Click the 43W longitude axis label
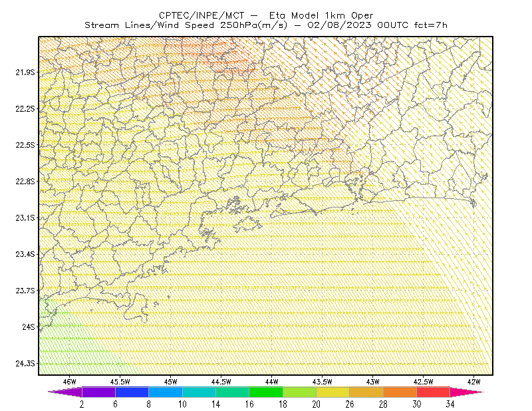Screen dimensions: 532x411 point(372,382)
